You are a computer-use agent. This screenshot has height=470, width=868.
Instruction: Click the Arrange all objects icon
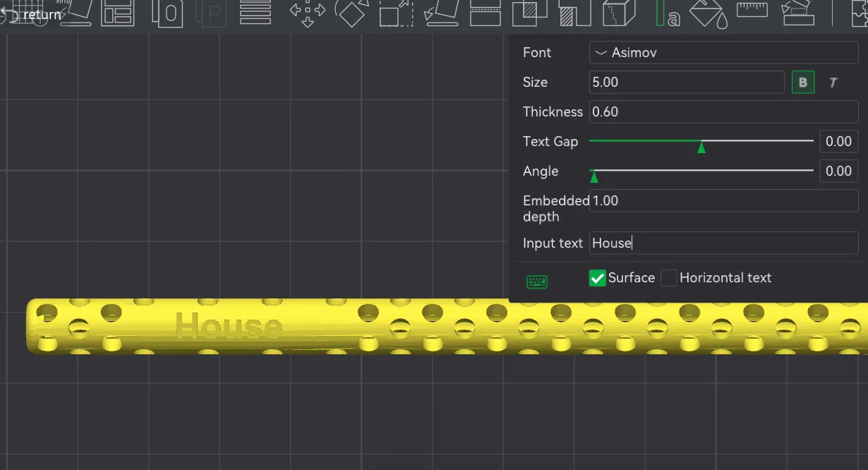[x=117, y=13]
